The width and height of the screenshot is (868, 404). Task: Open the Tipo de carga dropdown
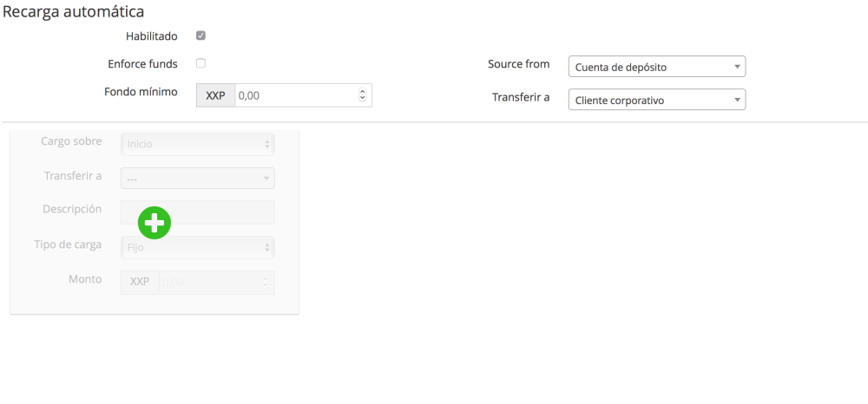(197, 247)
